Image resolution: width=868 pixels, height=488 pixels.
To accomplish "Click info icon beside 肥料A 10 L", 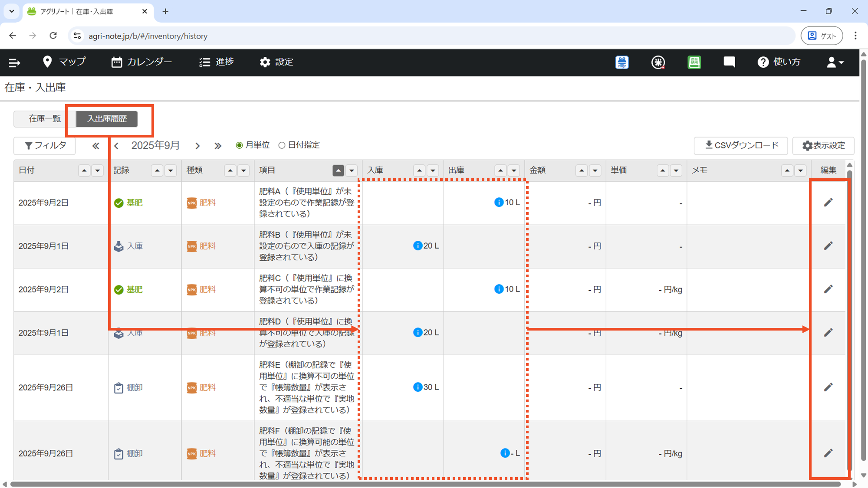I will coord(499,202).
